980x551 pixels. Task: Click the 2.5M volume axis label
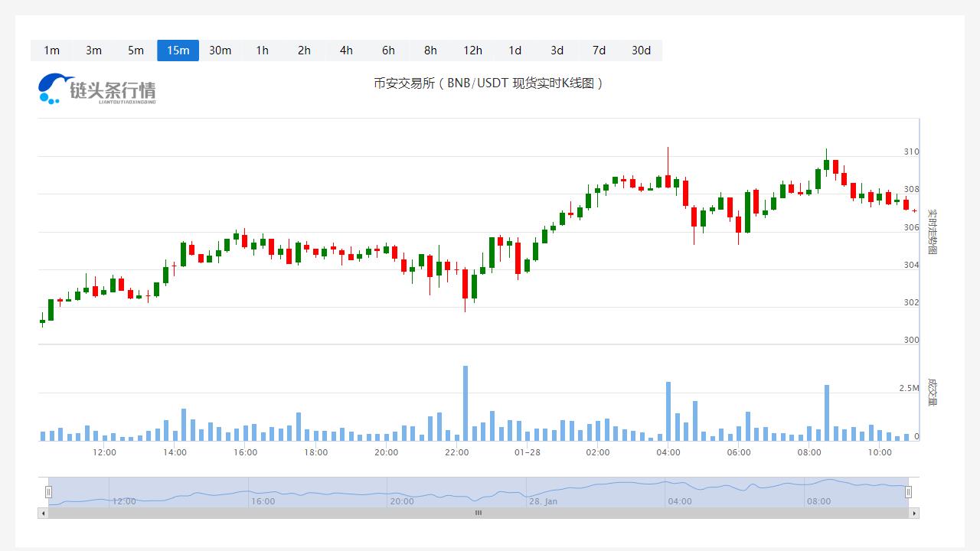[909, 388]
